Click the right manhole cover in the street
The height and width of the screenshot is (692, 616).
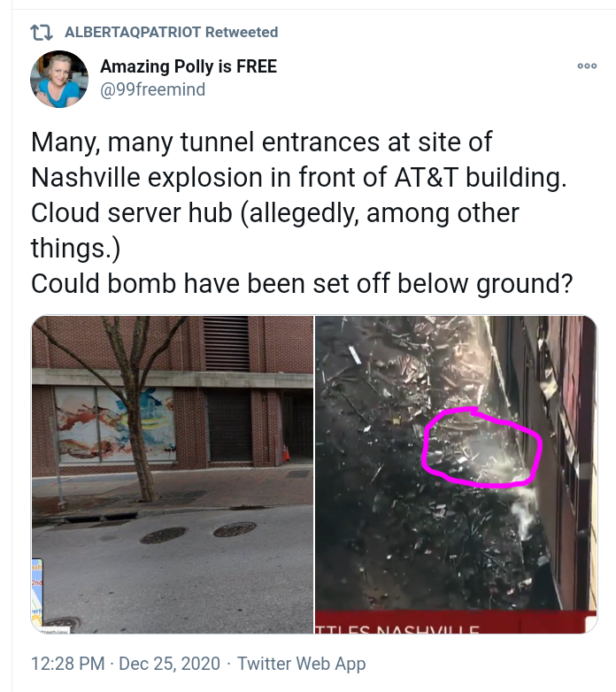pos(235,528)
